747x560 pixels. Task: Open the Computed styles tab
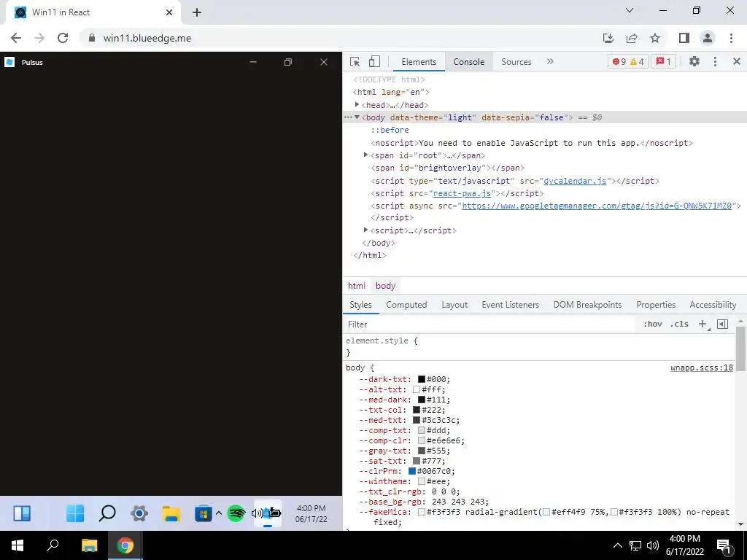pos(406,305)
